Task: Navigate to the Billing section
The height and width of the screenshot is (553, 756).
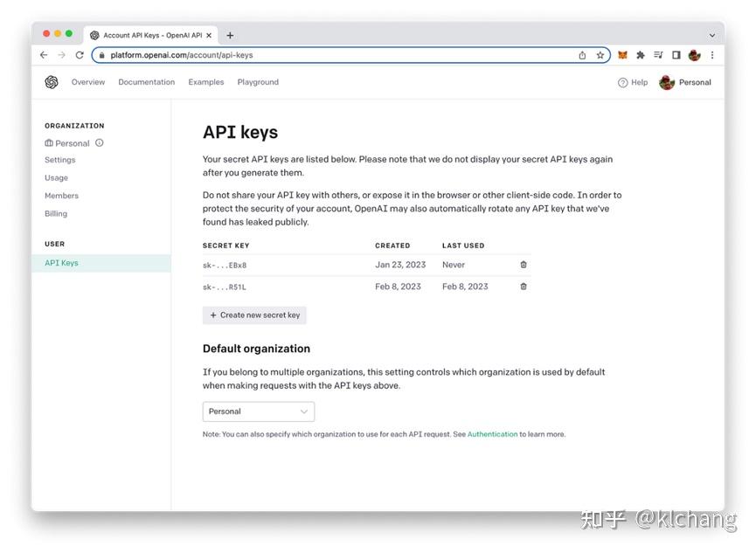Action: click(55, 212)
